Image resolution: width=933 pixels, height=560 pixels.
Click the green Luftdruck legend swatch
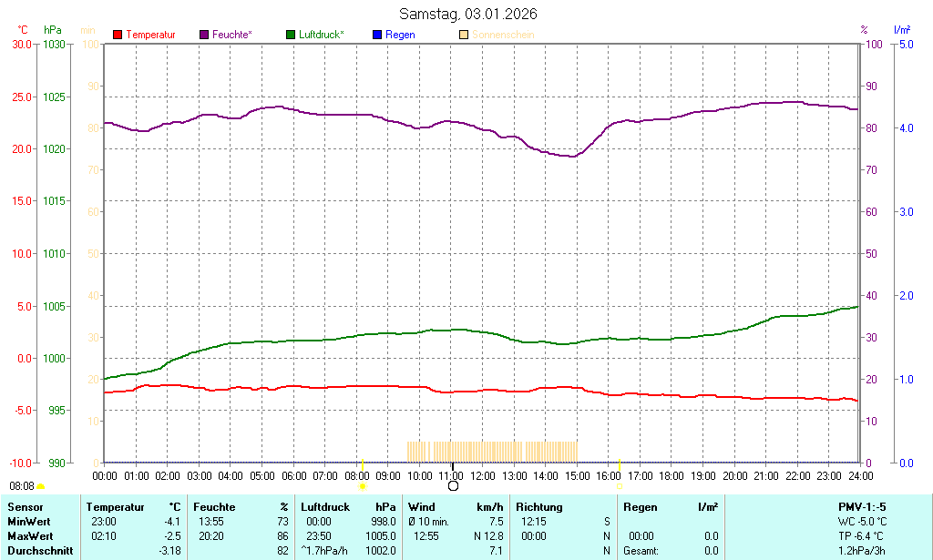point(291,35)
